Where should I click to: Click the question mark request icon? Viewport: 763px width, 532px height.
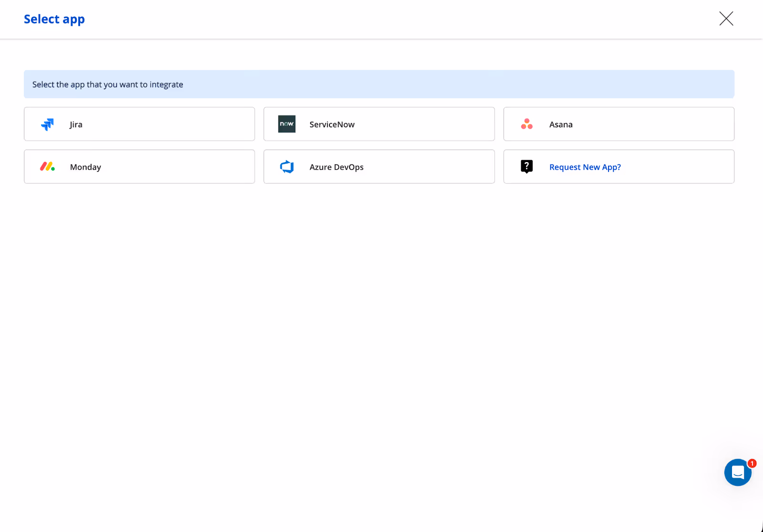pos(526,166)
